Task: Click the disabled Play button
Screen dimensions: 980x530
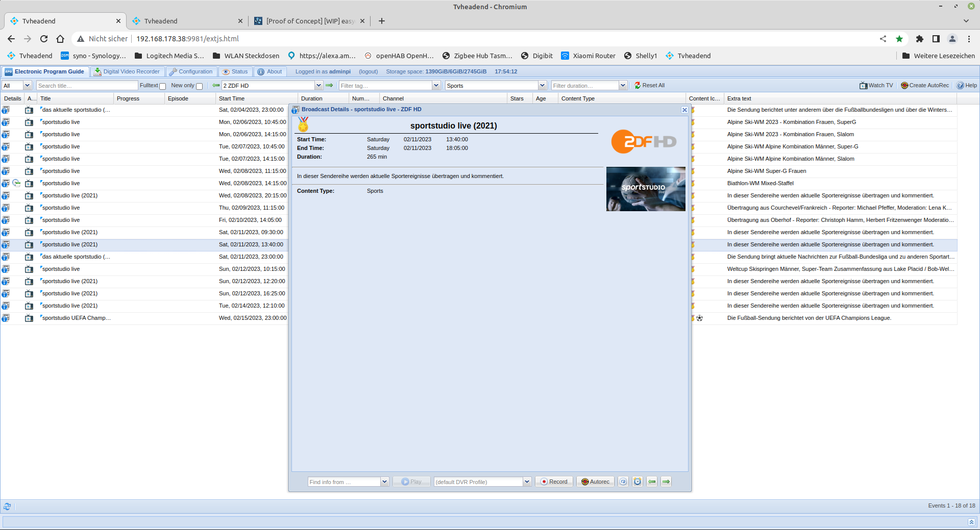Action: [411, 482]
